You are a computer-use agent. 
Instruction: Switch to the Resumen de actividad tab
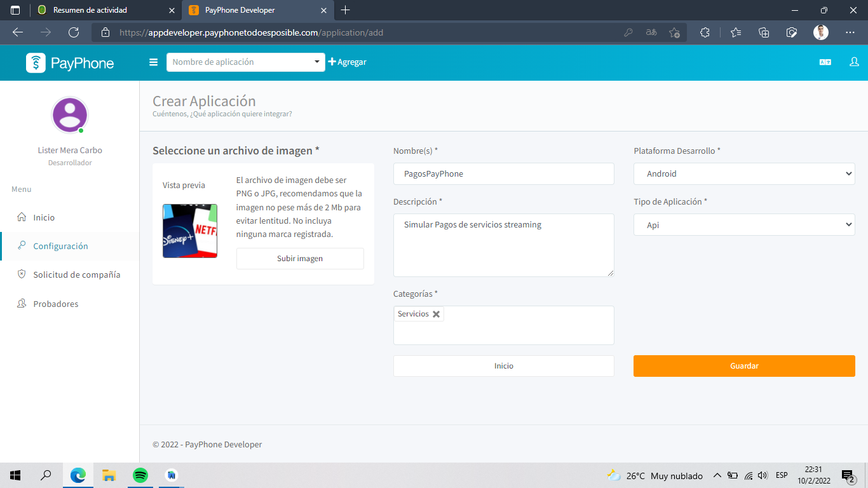89,10
